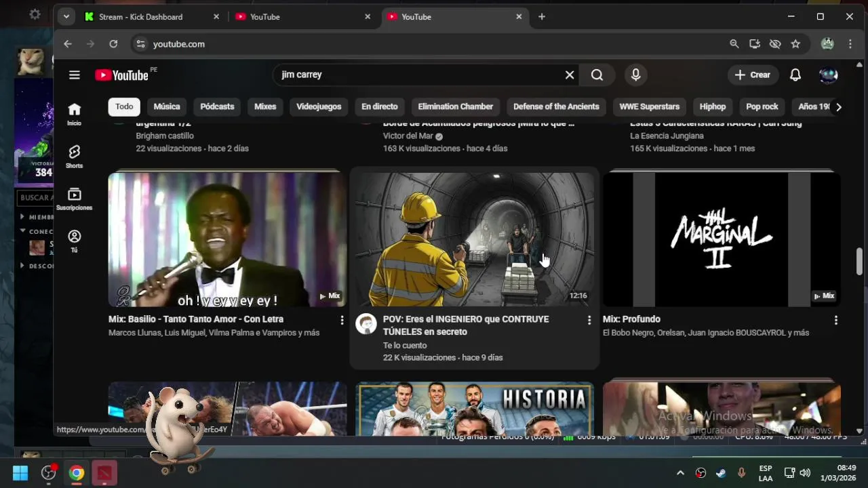Open options for Mix: Profundo
This screenshot has width=868, height=488.
835,320
